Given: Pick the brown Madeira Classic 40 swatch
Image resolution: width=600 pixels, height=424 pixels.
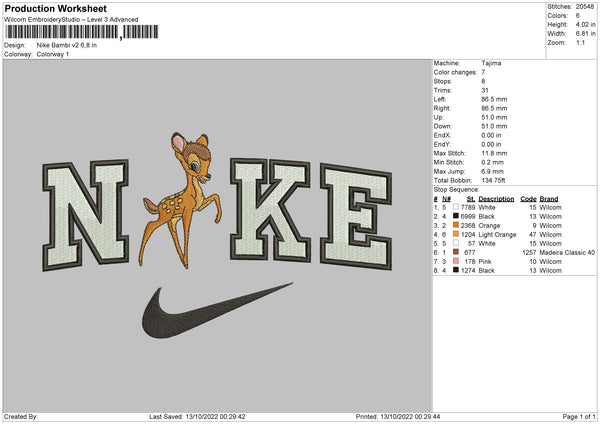Looking at the screenshot, I should (456, 252).
